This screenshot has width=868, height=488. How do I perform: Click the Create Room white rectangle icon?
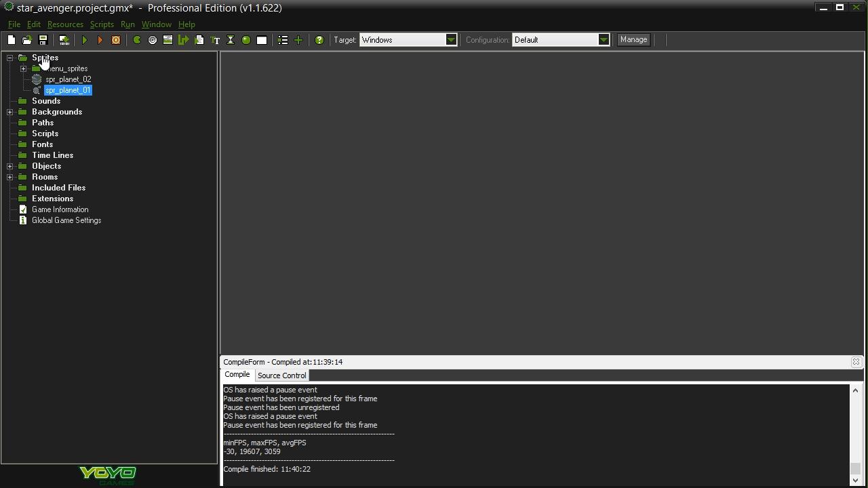(262, 40)
